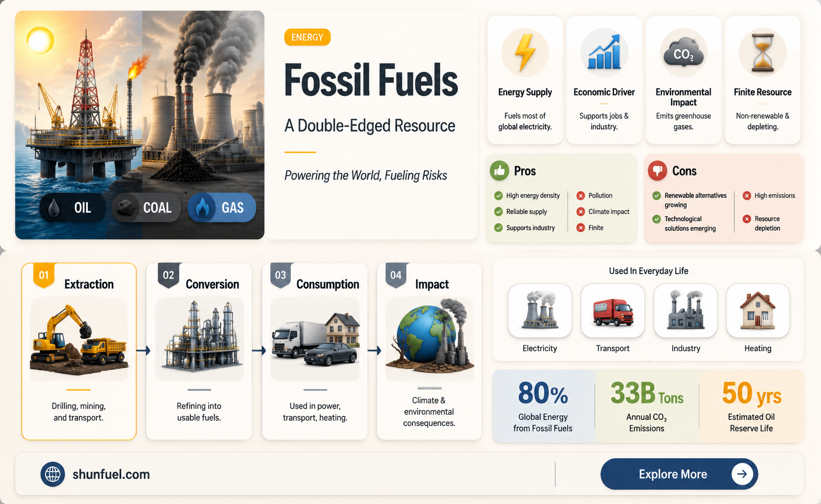The width and height of the screenshot is (821, 504).
Task: Click the excavator and dump truck image
Action: point(79,339)
